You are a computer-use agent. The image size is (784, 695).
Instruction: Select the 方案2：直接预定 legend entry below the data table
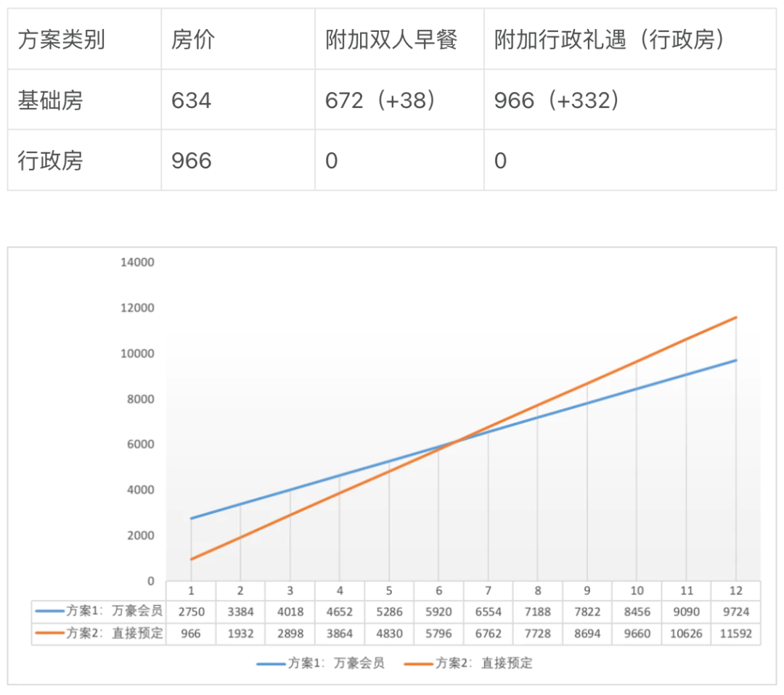(468, 664)
